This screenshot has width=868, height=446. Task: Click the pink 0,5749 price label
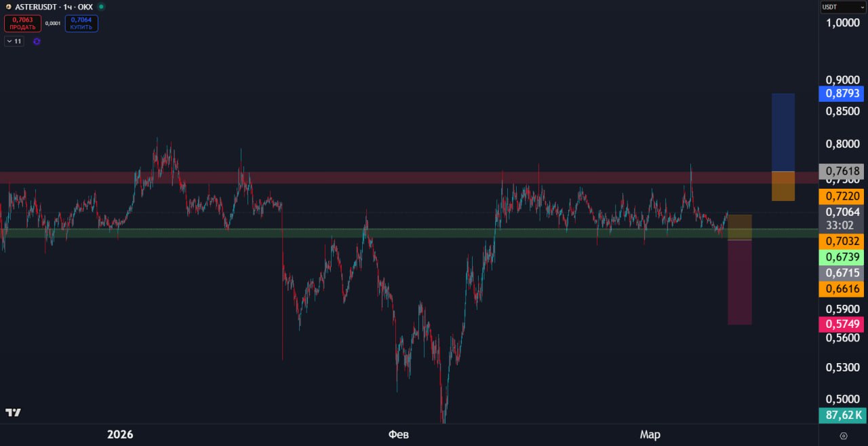[x=842, y=324]
